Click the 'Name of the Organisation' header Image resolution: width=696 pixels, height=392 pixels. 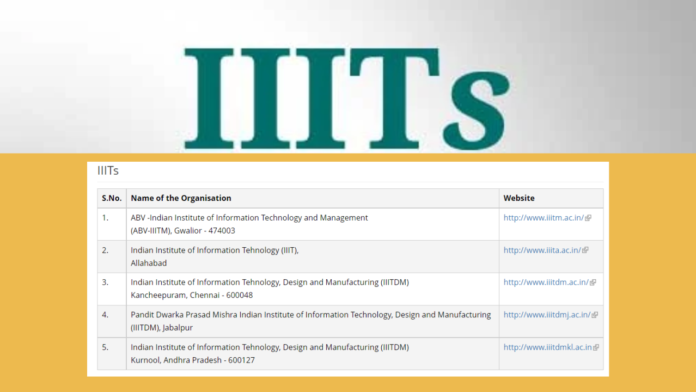(x=312, y=198)
